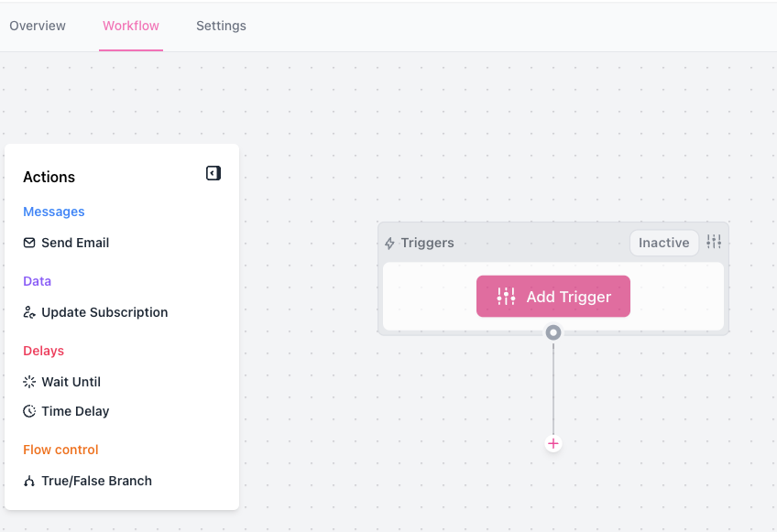Click the person icon next to Update Subscription
This screenshot has height=532, width=777.
coord(29,312)
